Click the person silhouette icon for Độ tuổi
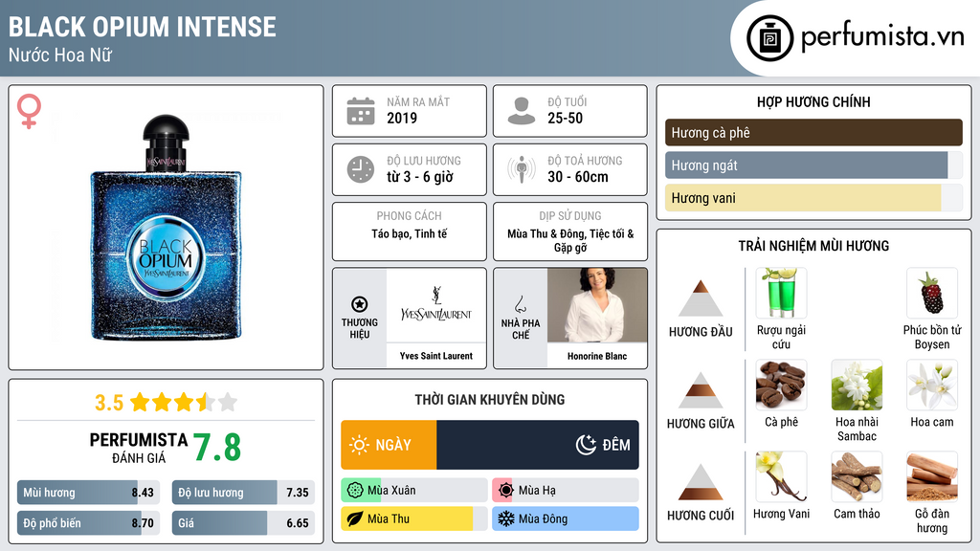This screenshot has height=551, width=980. 522,111
